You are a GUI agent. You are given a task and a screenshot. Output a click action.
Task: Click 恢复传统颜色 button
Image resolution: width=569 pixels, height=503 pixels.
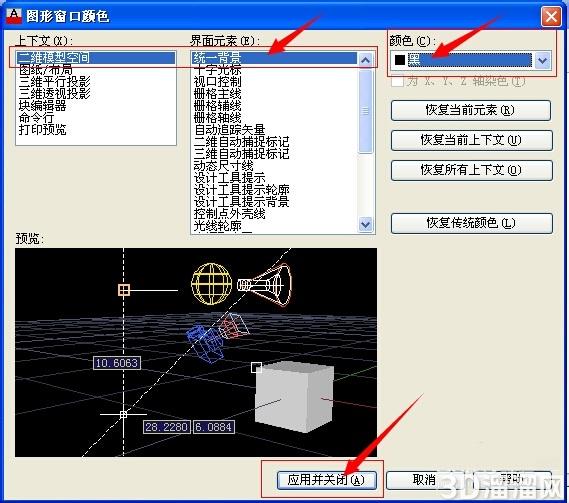point(471,223)
